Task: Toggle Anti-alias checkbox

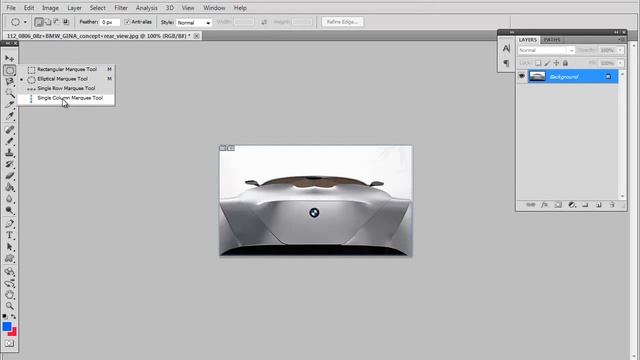Action: (x=127, y=22)
